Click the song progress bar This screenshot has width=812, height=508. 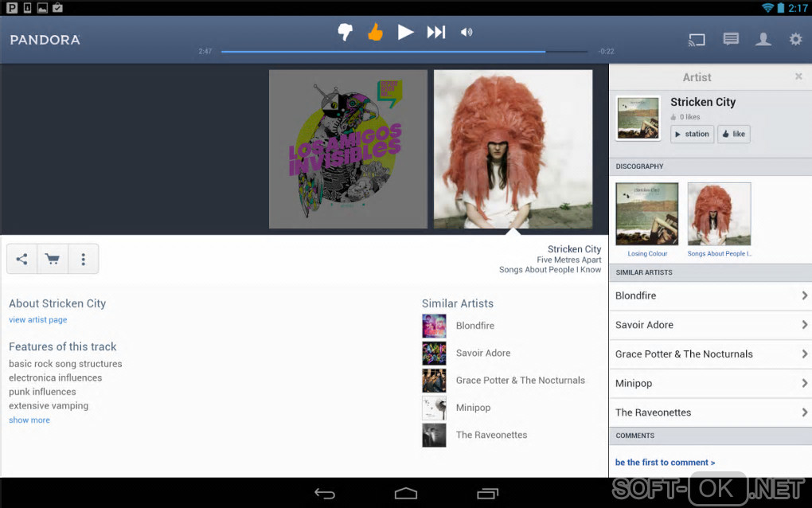(x=404, y=51)
